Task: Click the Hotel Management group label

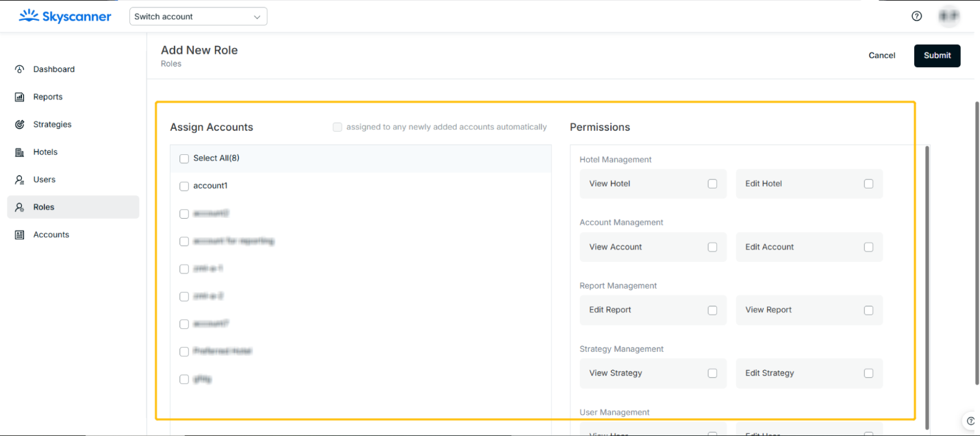Action: pos(616,160)
